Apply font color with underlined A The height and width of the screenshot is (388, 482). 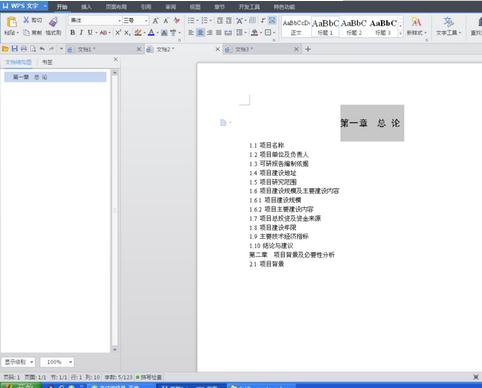pos(151,33)
